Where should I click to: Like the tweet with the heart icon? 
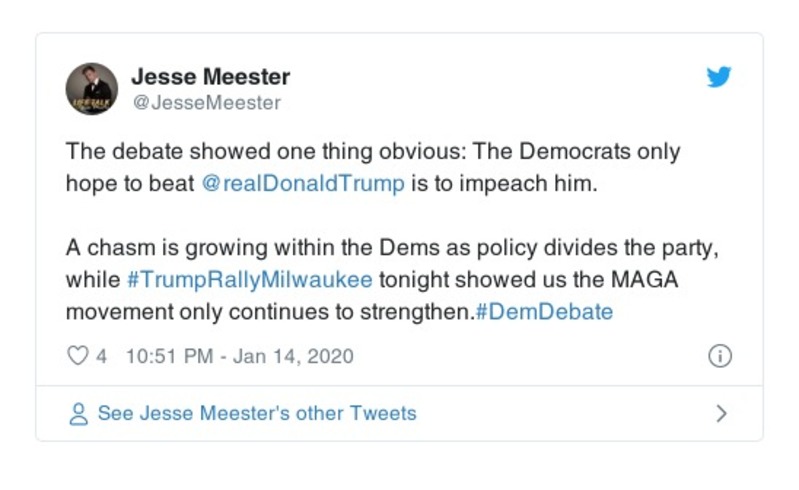tap(78, 356)
